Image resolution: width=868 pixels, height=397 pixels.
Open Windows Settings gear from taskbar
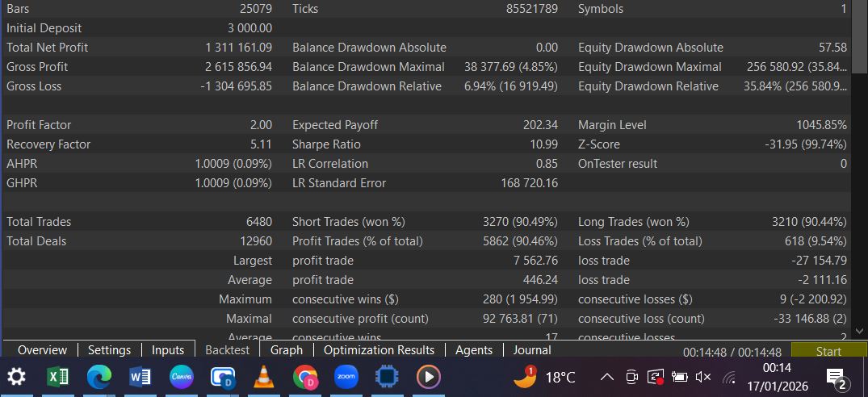pyautogui.click(x=16, y=377)
